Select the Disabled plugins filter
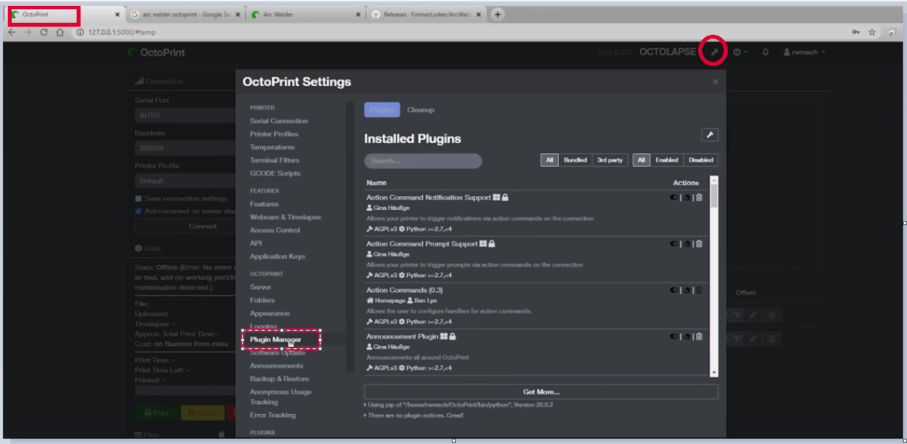Viewport: 907px width, 444px height. pyautogui.click(x=701, y=160)
